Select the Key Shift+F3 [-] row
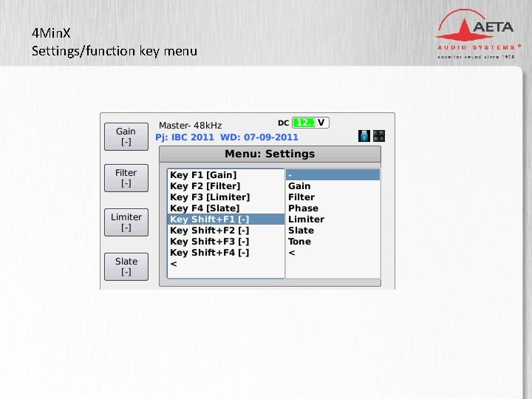The image size is (532, 399). tap(226, 242)
